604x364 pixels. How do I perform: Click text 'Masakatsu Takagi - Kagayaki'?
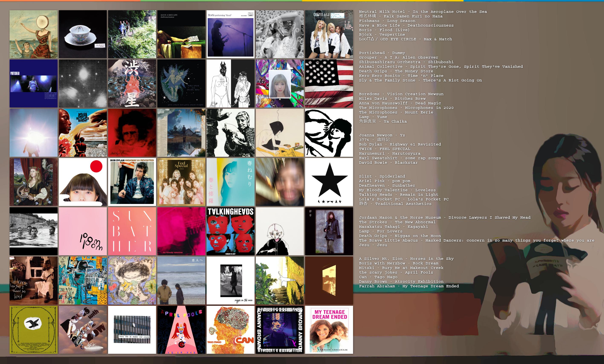[393, 227]
